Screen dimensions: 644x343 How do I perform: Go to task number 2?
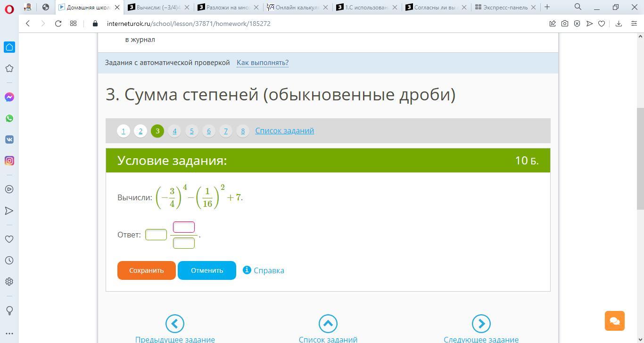coord(140,131)
